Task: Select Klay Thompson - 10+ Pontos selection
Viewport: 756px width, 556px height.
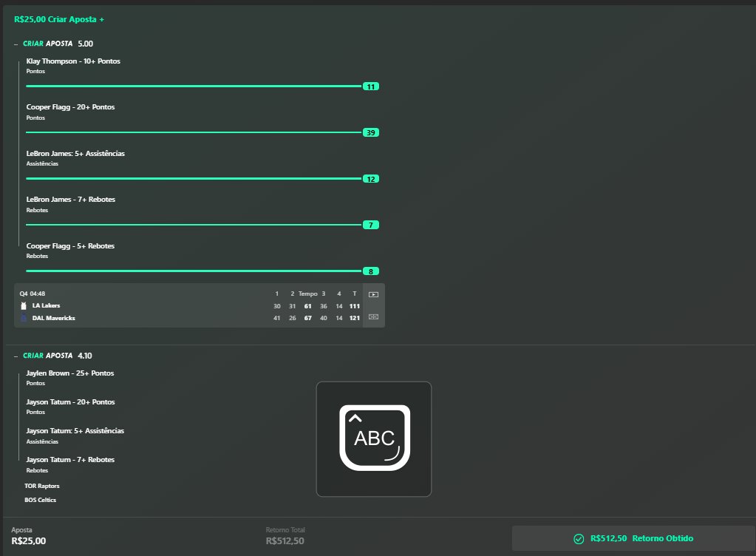Action: (x=73, y=61)
